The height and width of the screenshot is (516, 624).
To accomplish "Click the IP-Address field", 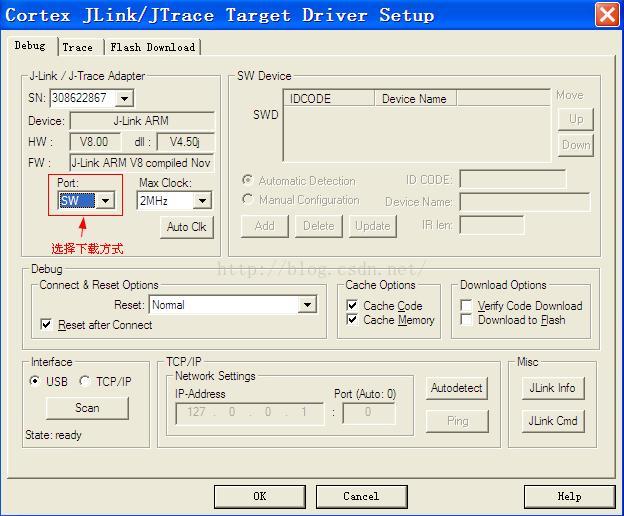I will (x=250, y=413).
